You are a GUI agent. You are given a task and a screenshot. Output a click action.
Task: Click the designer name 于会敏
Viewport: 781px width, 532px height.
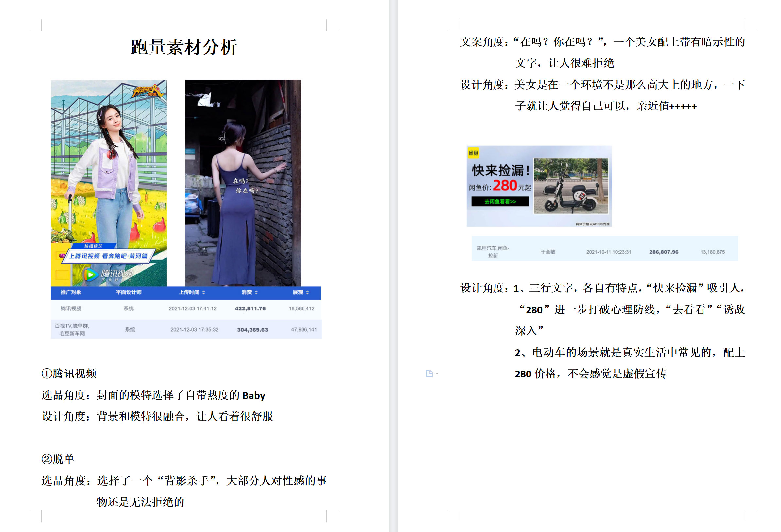tap(548, 252)
